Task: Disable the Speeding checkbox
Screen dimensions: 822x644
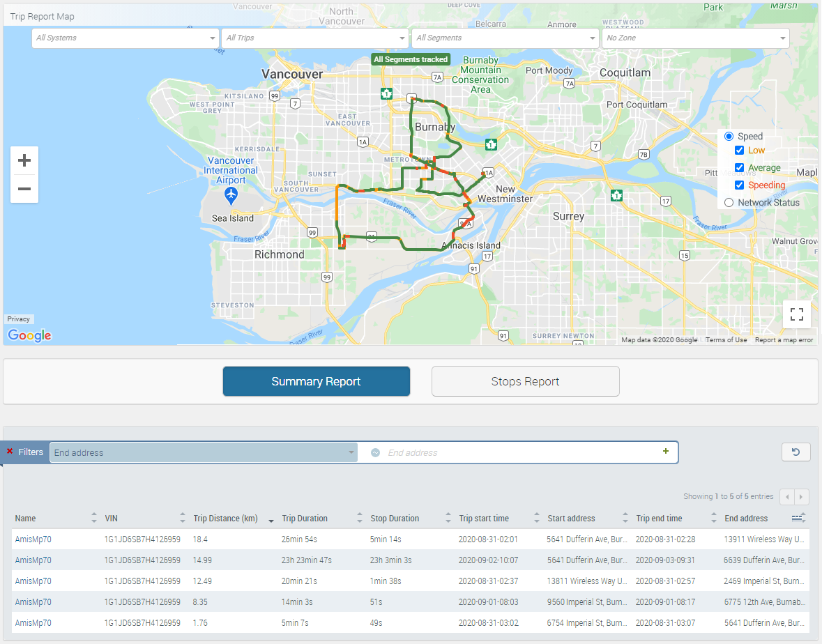Action: click(740, 185)
